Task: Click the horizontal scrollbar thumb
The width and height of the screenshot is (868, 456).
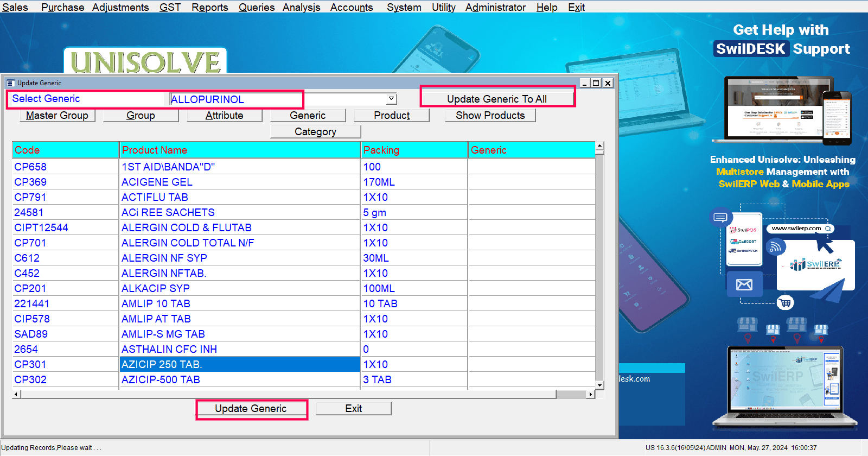Action: [571, 394]
